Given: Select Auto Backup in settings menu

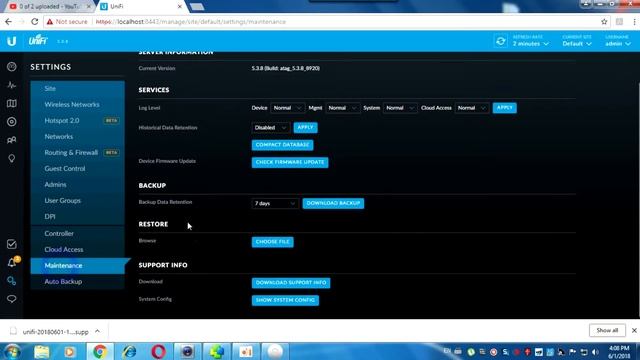Looking at the screenshot, I should coord(78,282).
